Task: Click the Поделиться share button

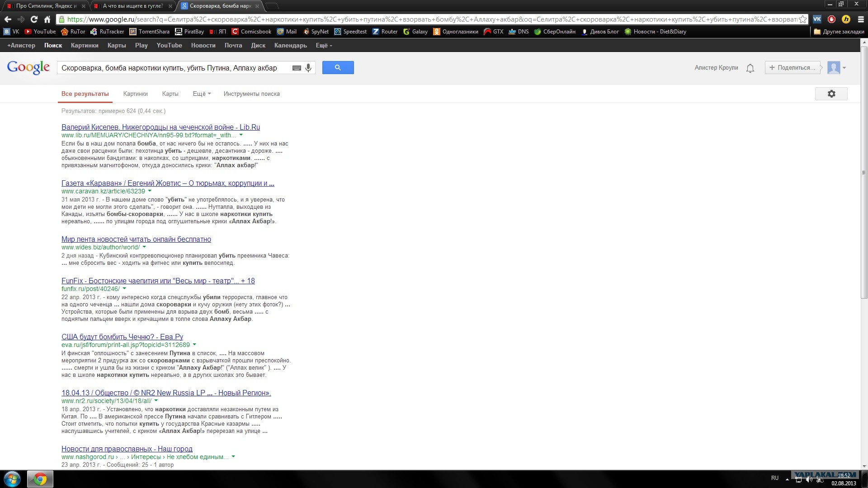Action: 793,68
